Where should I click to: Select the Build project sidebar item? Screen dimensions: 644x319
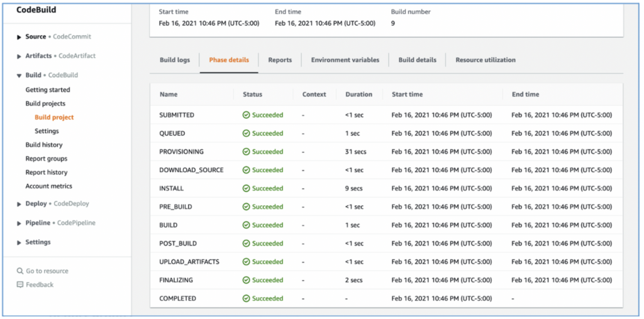54,117
